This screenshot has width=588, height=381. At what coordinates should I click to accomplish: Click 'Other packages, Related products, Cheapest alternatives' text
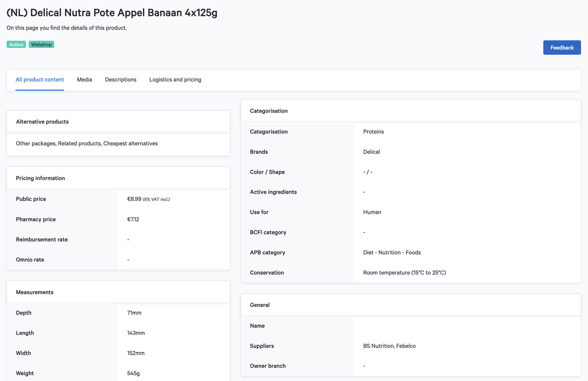(x=87, y=143)
